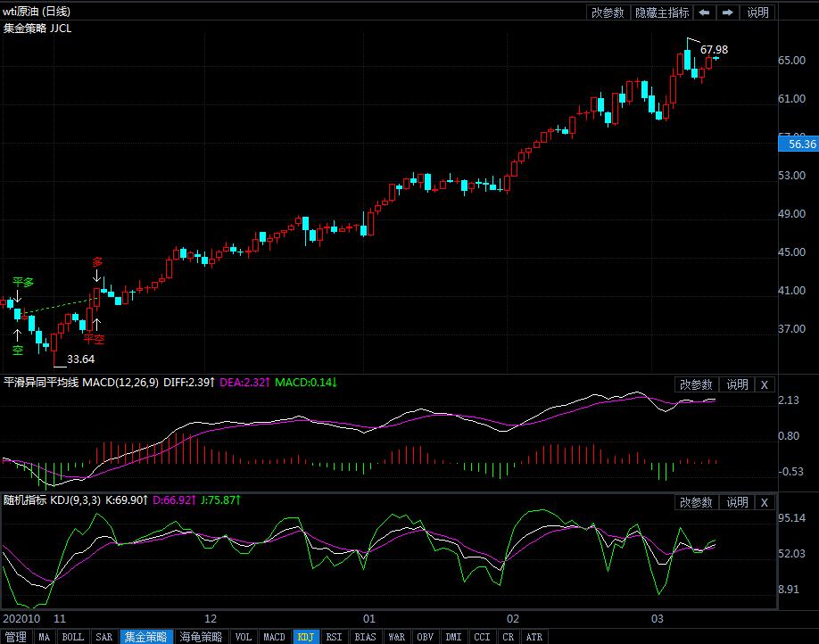Click 改参数 in the main chart header
The width and height of the screenshot is (819, 644).
[608, 12]
